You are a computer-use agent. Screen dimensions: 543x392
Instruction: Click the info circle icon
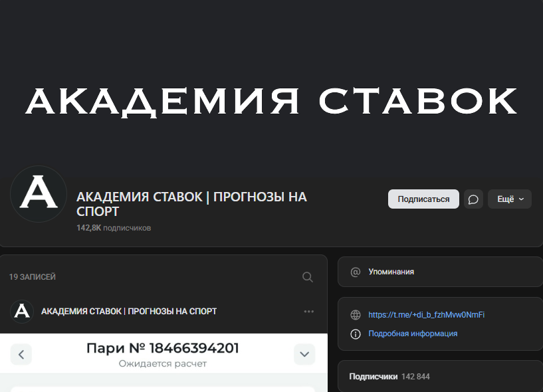[x=356, y=334]
